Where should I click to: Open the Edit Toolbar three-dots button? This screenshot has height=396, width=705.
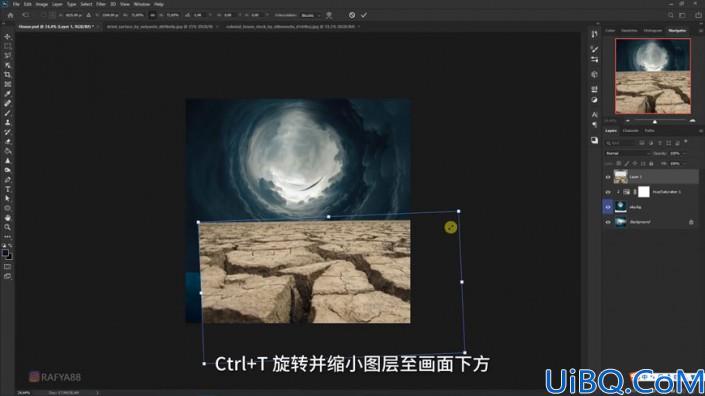click(7, 236)
